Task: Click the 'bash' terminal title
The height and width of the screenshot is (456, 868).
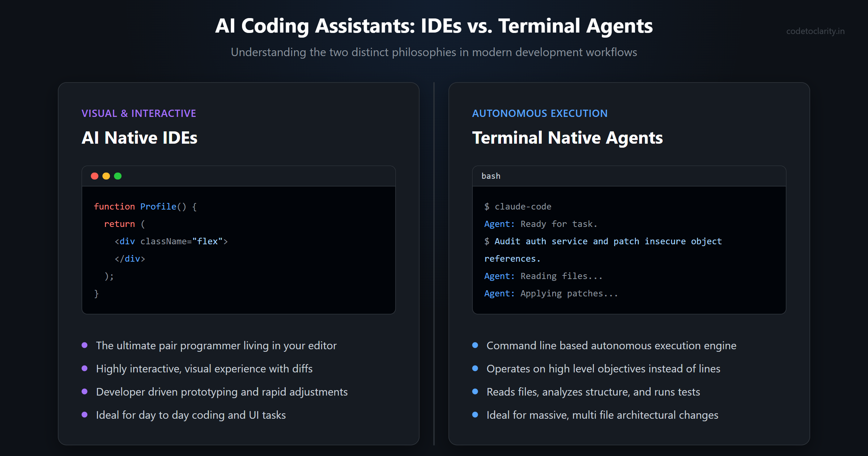Action: point(491,176)
